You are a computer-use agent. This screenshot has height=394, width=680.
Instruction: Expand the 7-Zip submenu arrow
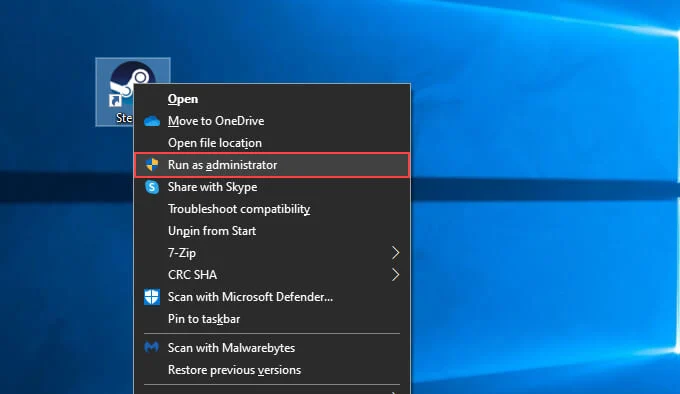pos(395,253)
